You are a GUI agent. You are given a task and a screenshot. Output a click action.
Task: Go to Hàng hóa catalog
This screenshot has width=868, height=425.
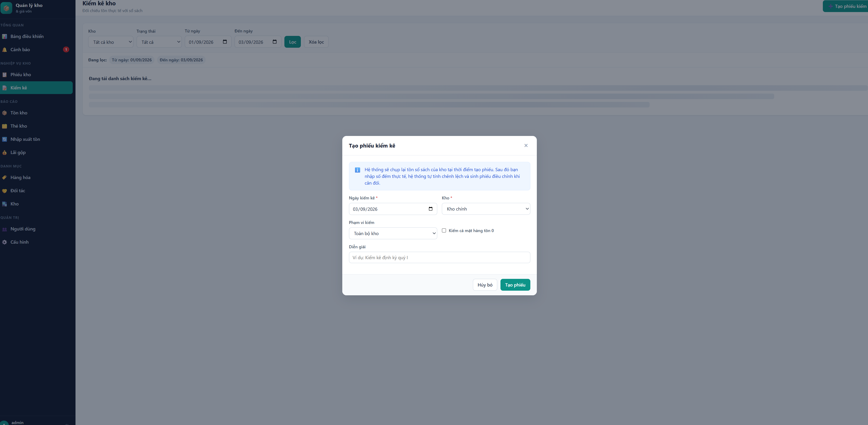click(36, 178)
